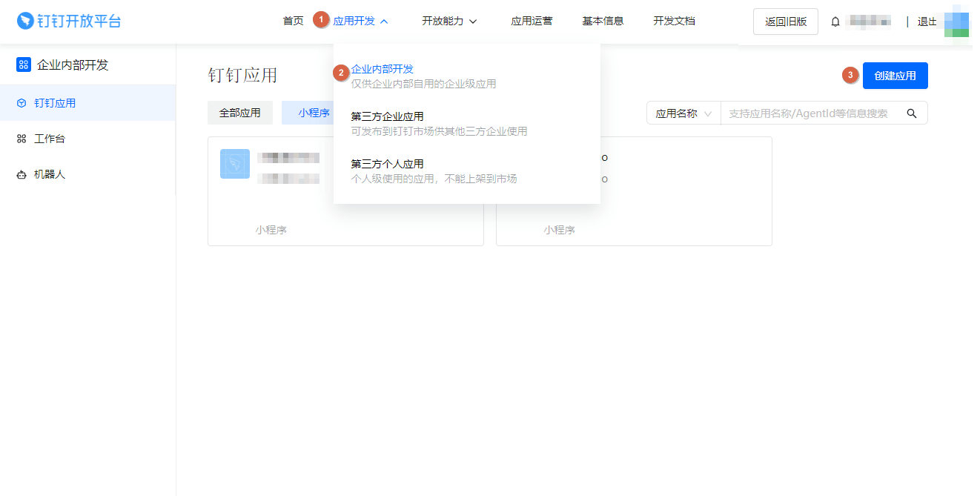Screen dimensions: 980x496
Task: Expand the 应用名称 search filter dropdown
Action: point(683,113)
